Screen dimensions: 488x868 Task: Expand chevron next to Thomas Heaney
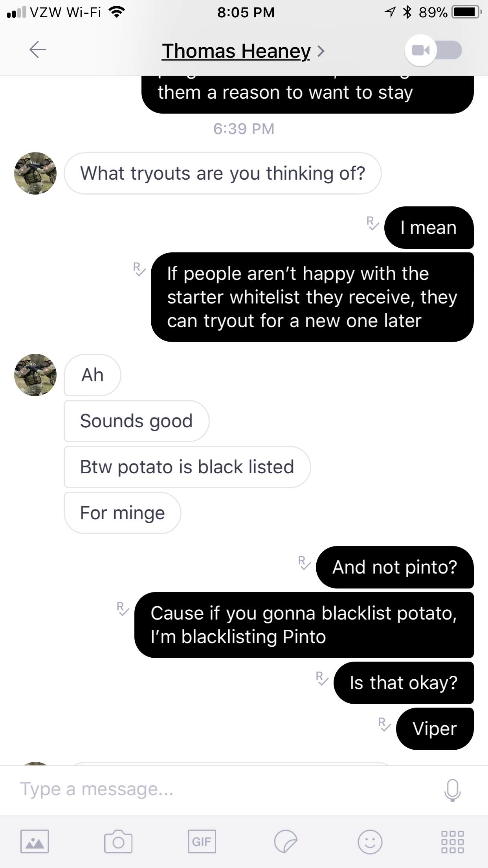coord(321,51)
